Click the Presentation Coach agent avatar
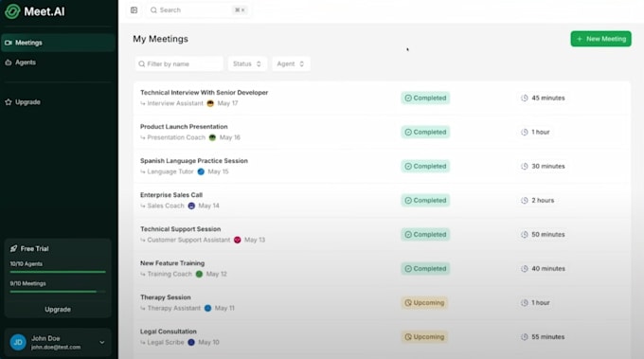Screen dimensions: 644x359 pos(212,137)
